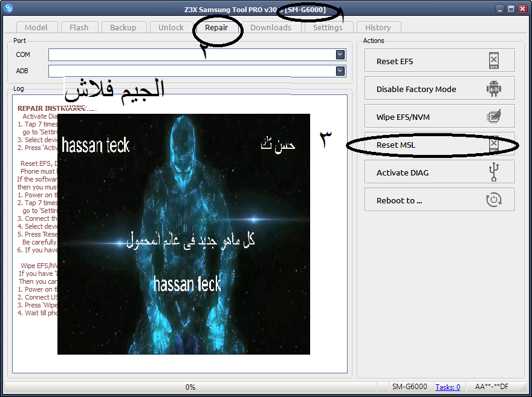
Task: Click inside the COM port field
Action: coord(197,54)
